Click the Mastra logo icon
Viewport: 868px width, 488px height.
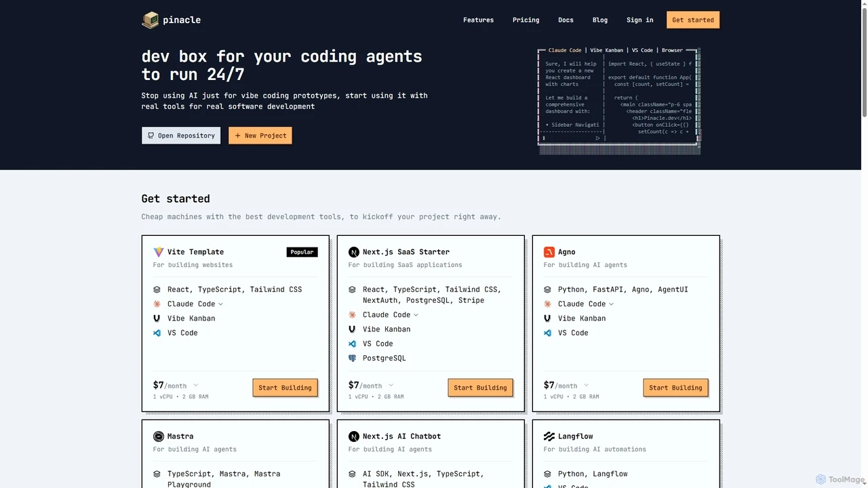158,436
